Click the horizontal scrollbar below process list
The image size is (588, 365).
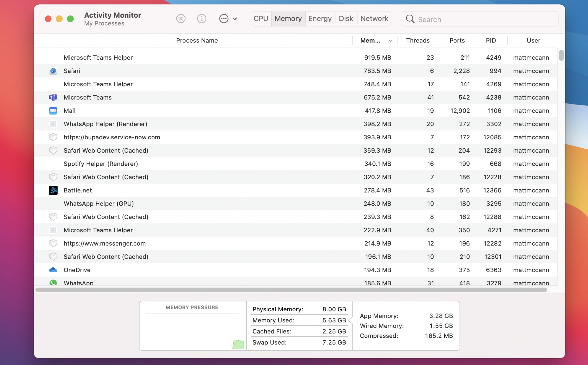[x=291, y=290]
